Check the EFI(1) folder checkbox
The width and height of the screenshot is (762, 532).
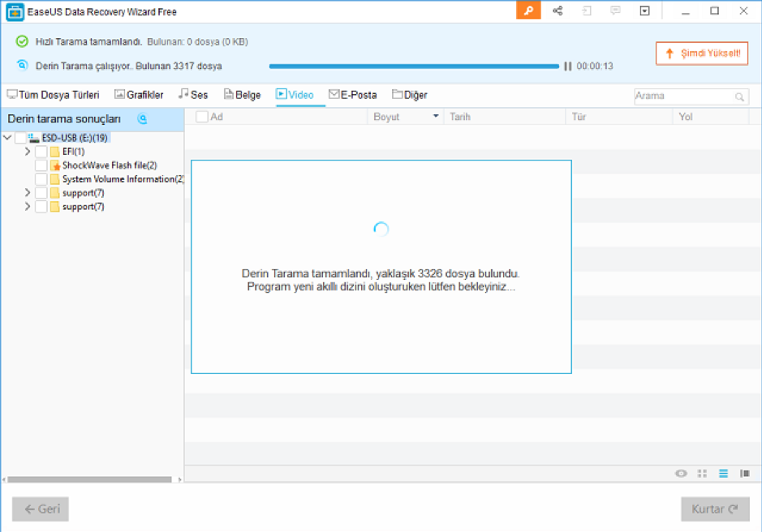coord(41,152)
